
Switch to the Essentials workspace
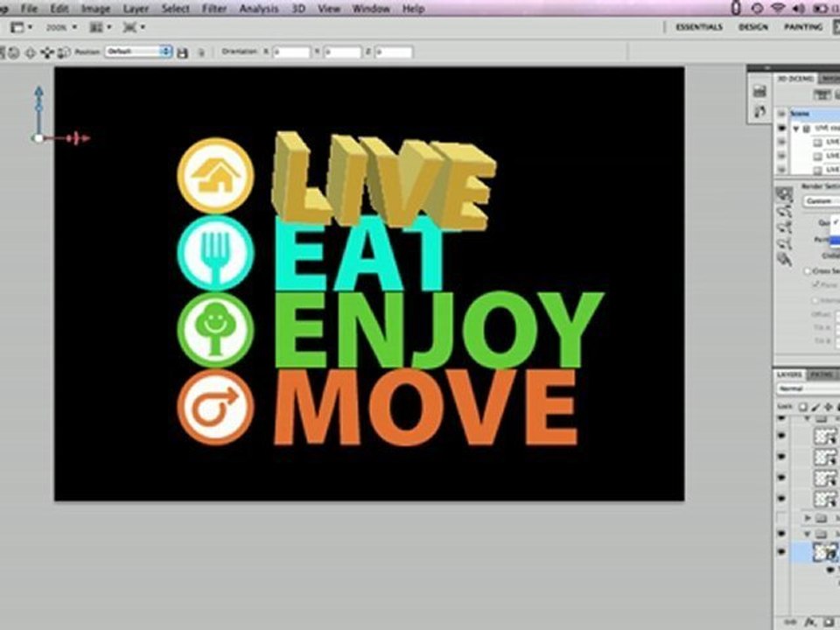pyautogui.click(x=698, y=27)
